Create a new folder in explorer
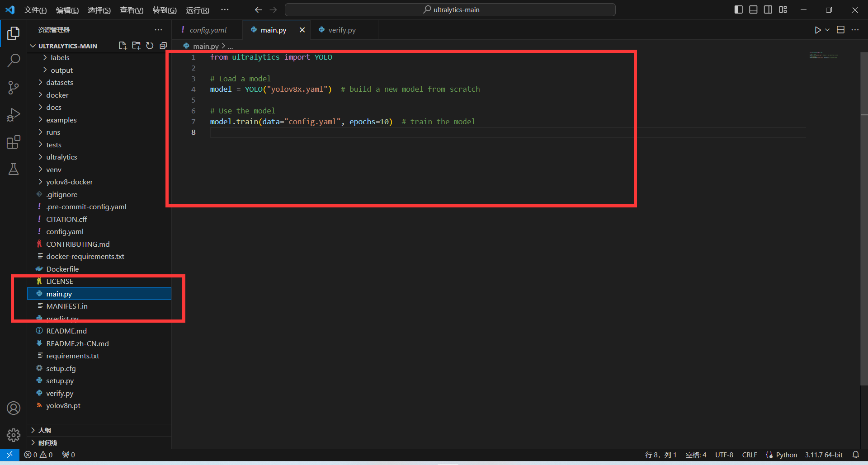The image size is (868, 465). tap(136, 46)
